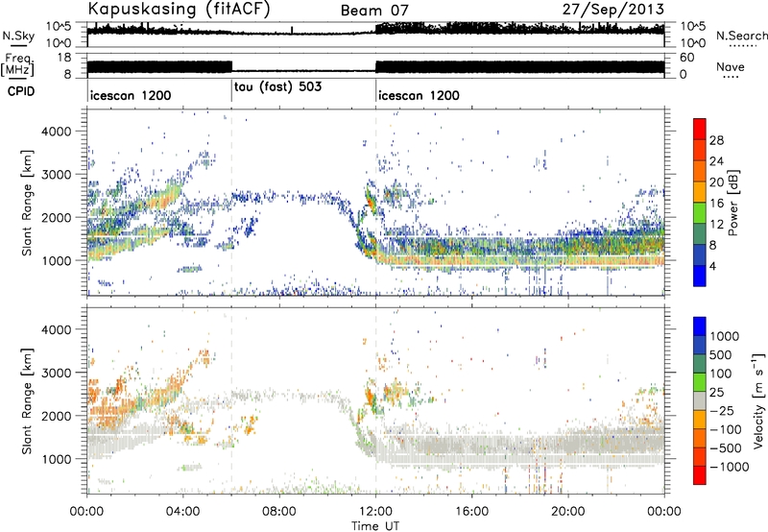The width and height of the screenshot is (768, 532).
Task: Click the 'icescan 1200' label starting at 00:00
Action: (x=131, y=95)
